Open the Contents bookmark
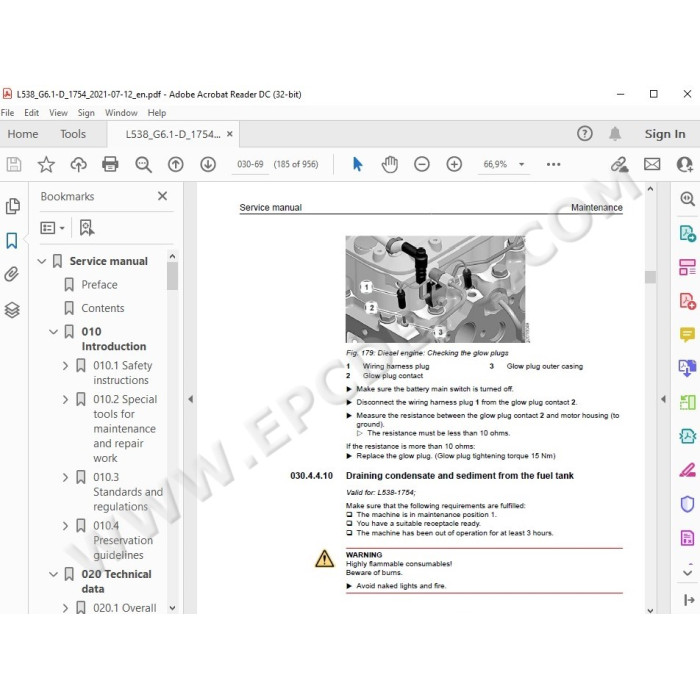The image size is (700, 700). pyautogui.click(x=103, y=308)
